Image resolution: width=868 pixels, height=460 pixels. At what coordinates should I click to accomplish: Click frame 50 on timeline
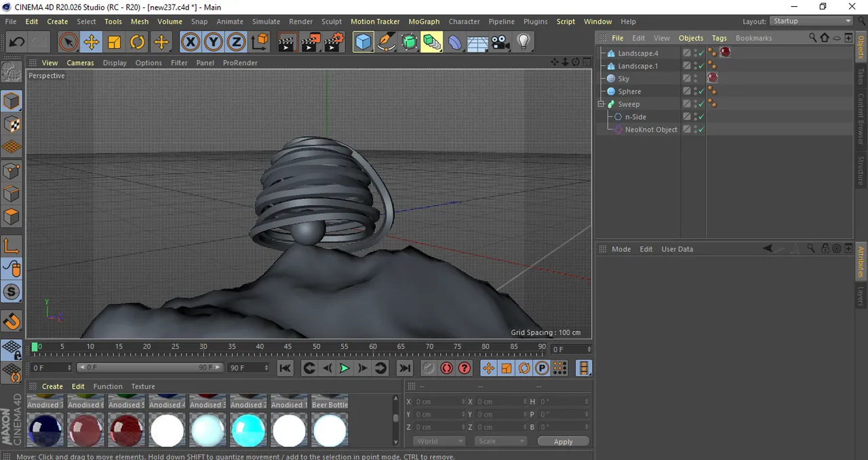344,347
